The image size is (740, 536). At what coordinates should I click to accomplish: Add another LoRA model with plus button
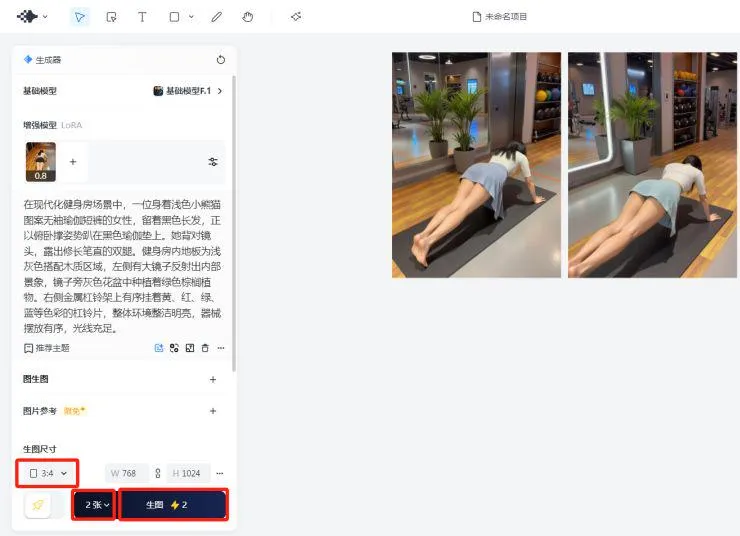[73, 162]
